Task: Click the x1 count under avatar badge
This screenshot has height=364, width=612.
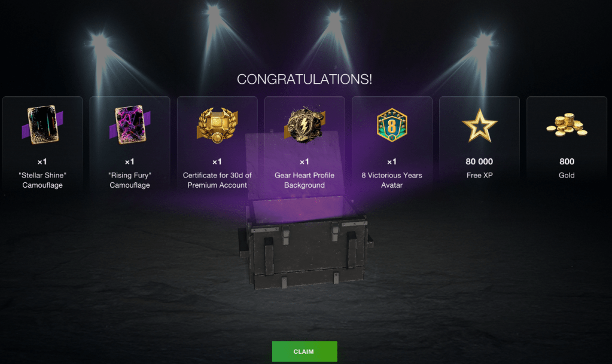Action: point(392,161)
